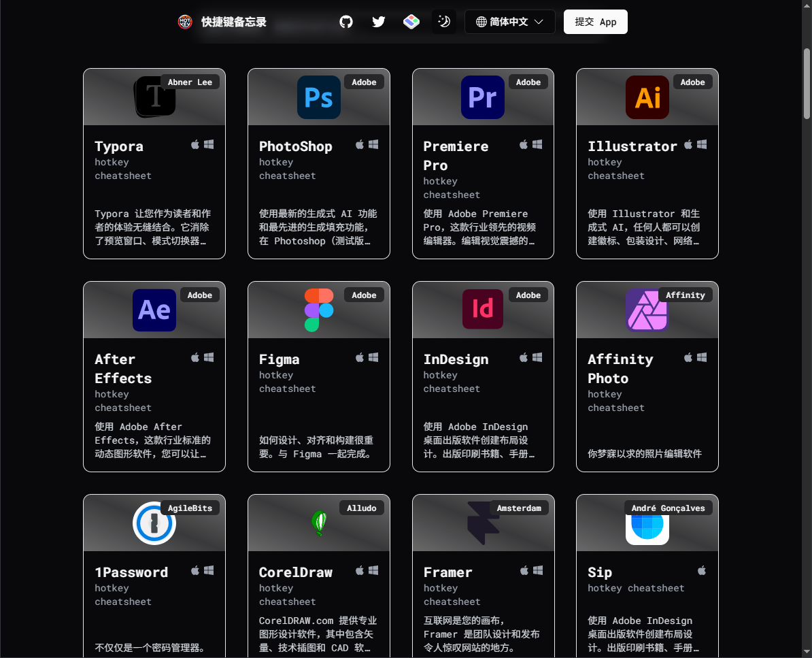The width and height of the screenshot is (812, 658).
Task: Open the Framer logo icon
Action: point(483,523)
